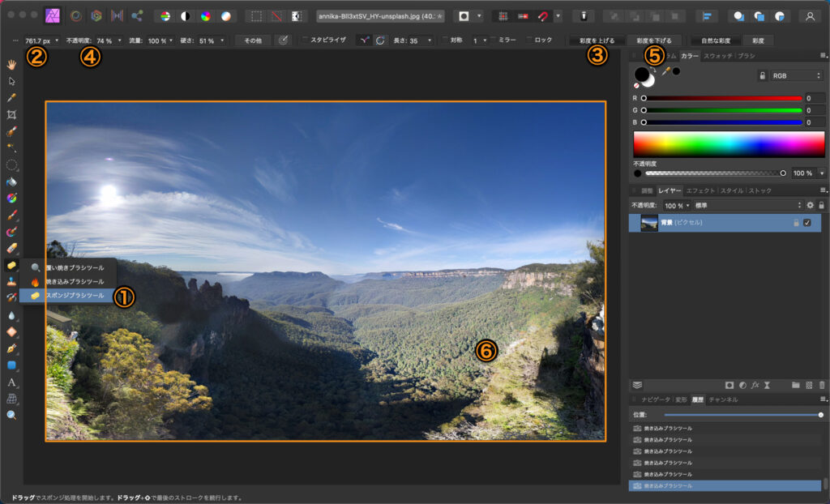Click the rainbow color spectrum bar
Image resolution: width=830 pixels, height=504 pixels.
click(x=729, y=143)
